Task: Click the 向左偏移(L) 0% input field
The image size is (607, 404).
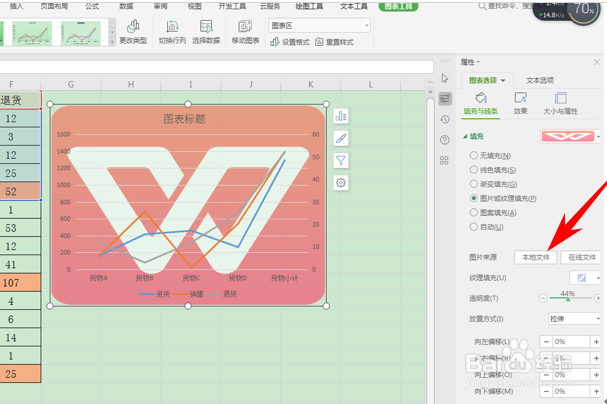Action: coord(571,342)
